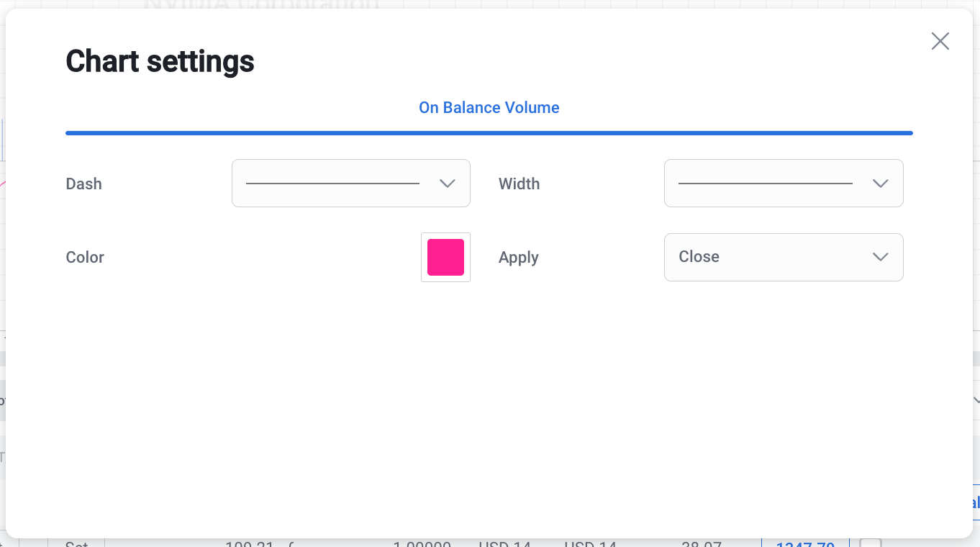This screenshot has height=547, width=980.
Task: Click the Width label
Action: click(519, 184)
